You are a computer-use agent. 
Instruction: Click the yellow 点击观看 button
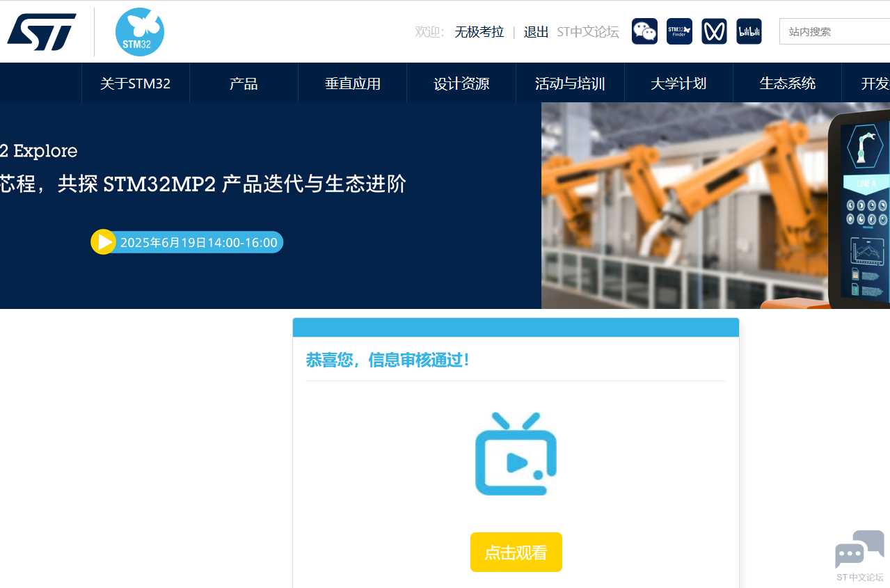[516, 553]
